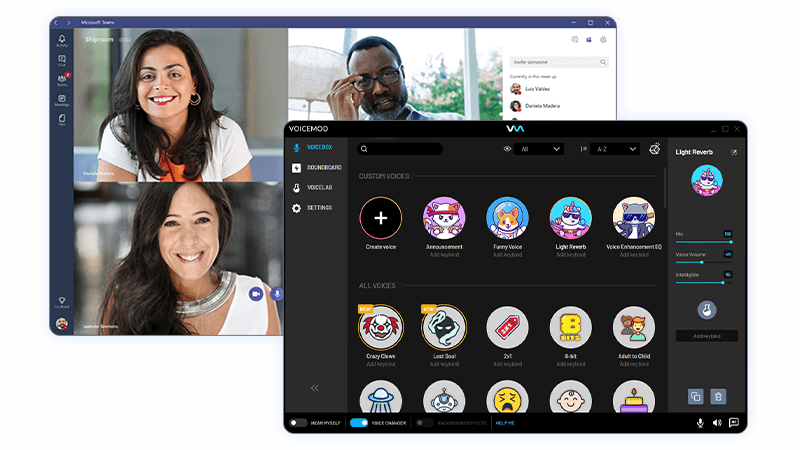Go back using Teams back arrow
800x450 pixels.
click(x=56, y=22)
